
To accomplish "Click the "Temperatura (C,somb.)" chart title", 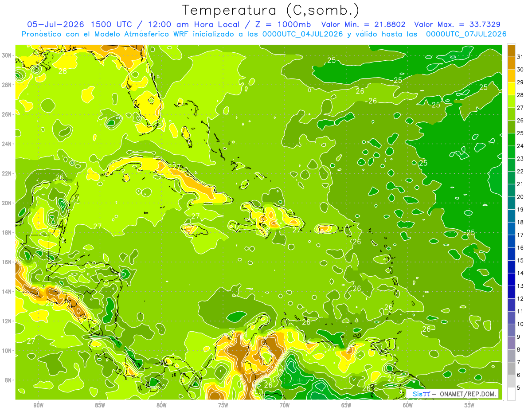I will click(271, 10).
